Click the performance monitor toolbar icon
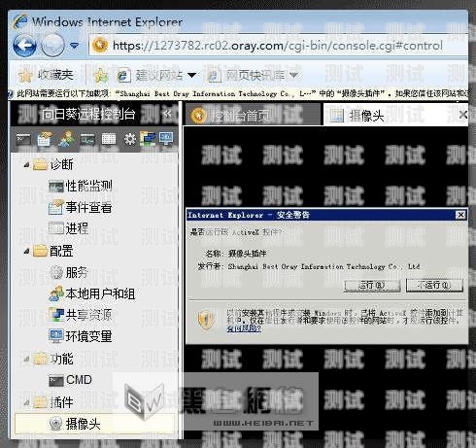 click(x=87, y=139)
